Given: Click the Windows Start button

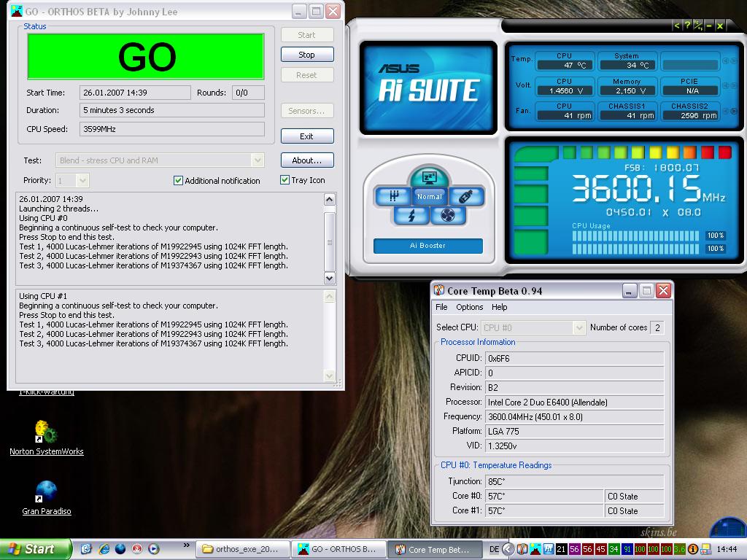Looking at the screenshot, I should click(x=35, y=549).
